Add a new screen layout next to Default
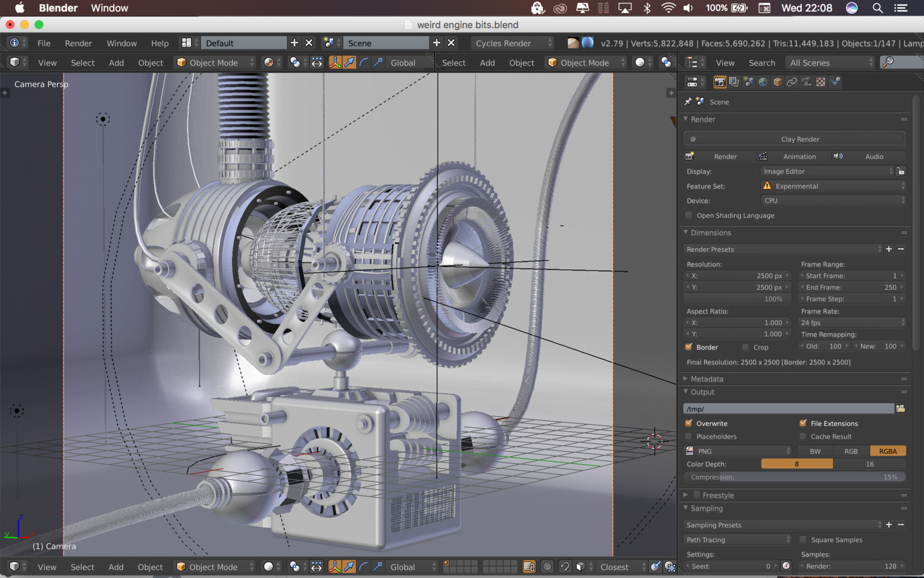The width and height of the screenshot is (924, 578). [295, 43]
